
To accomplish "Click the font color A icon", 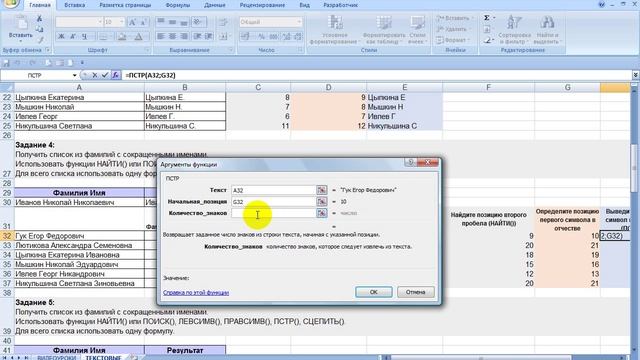I will coord(138,37).
